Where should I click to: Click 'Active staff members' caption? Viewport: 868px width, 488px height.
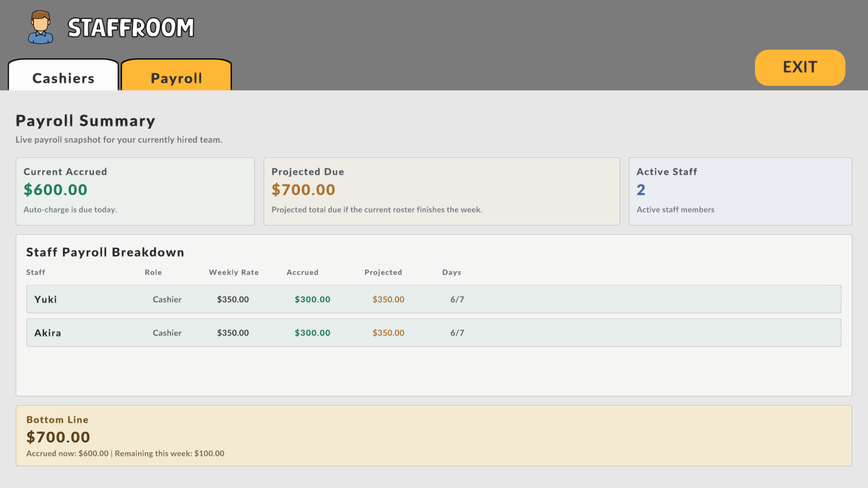tap(675, 210)
